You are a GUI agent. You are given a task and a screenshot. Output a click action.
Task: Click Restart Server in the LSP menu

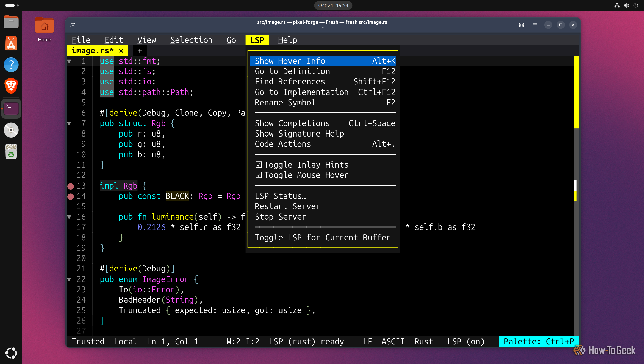tap(323, 206)
